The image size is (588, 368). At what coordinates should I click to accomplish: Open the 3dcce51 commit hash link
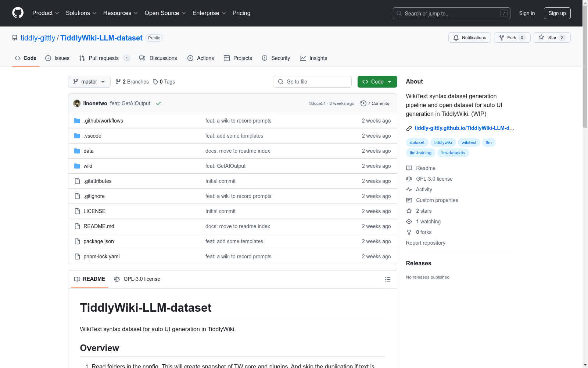(x=317, y=103)
